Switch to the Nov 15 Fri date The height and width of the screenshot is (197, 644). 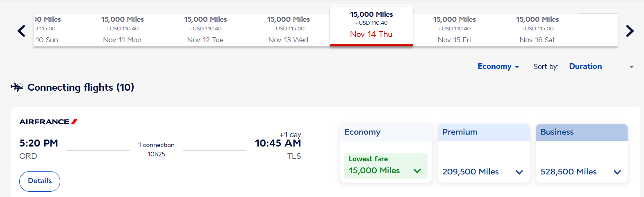tap(454, 30)
